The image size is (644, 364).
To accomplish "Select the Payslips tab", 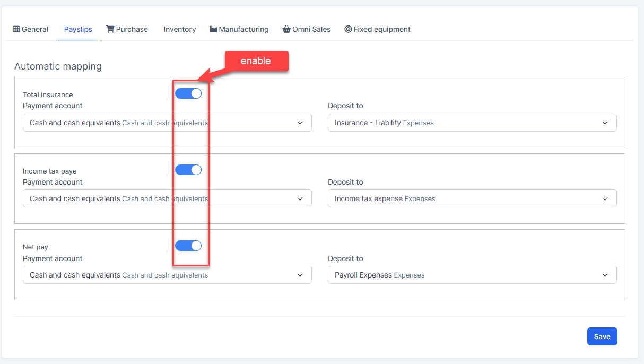I will [x=78, y=29].
